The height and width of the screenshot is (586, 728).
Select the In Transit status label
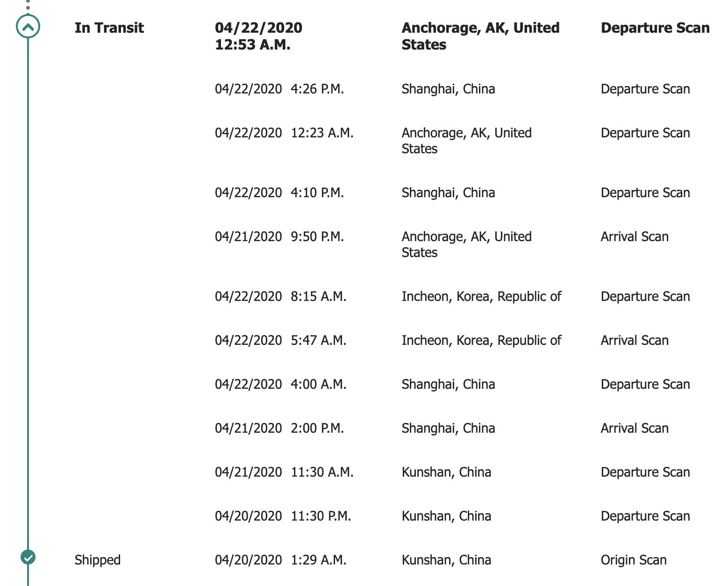(x=109, y=28)
